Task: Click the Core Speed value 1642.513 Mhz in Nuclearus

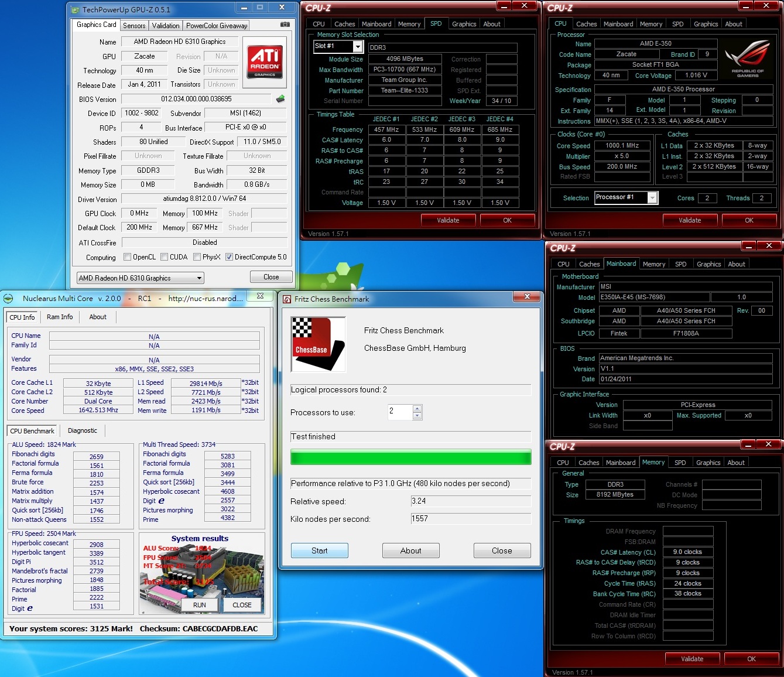Action: coord(98,410)
